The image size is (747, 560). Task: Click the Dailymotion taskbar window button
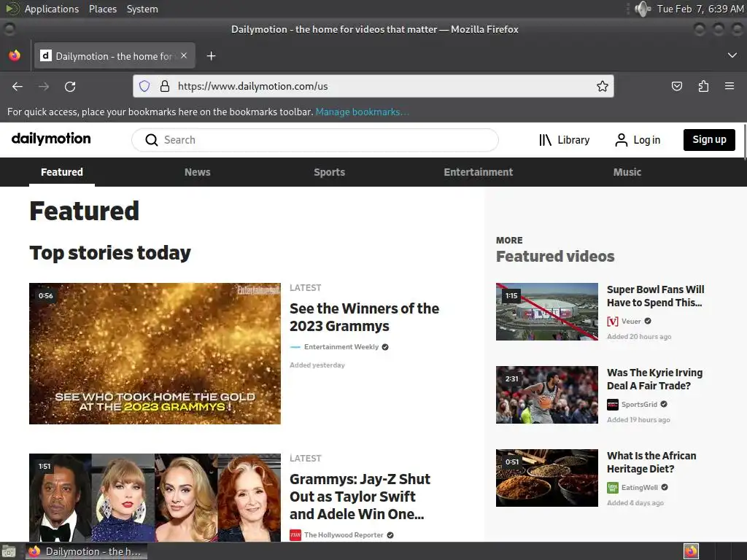pyautogui.click(x=86, y=551)
